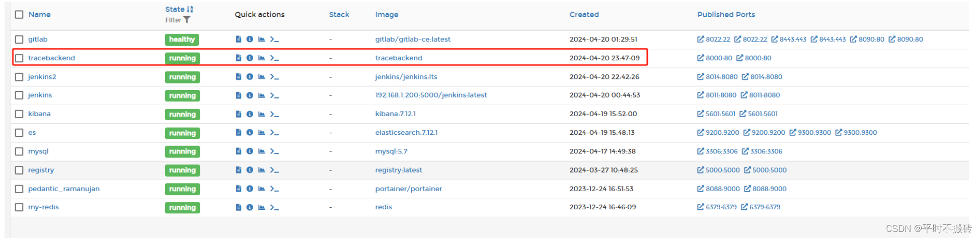Viewport: 980px width, 238px height.
Task: Select created time 2023-12-24 16:51:53
Action: click(601, 189)
